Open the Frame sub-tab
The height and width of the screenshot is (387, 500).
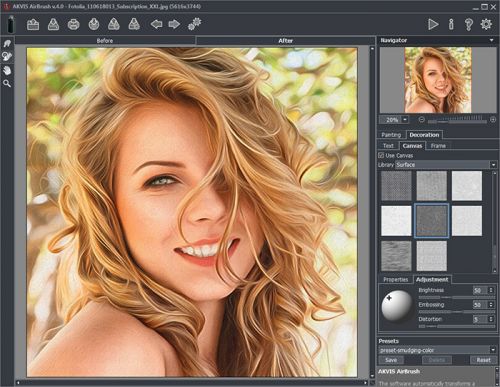438,146
